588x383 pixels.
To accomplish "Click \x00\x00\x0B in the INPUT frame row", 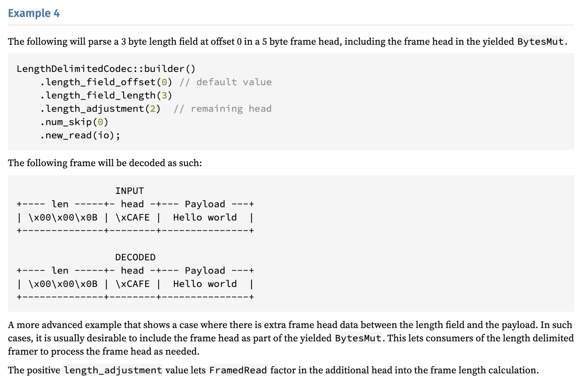I will tap(63, 218).
